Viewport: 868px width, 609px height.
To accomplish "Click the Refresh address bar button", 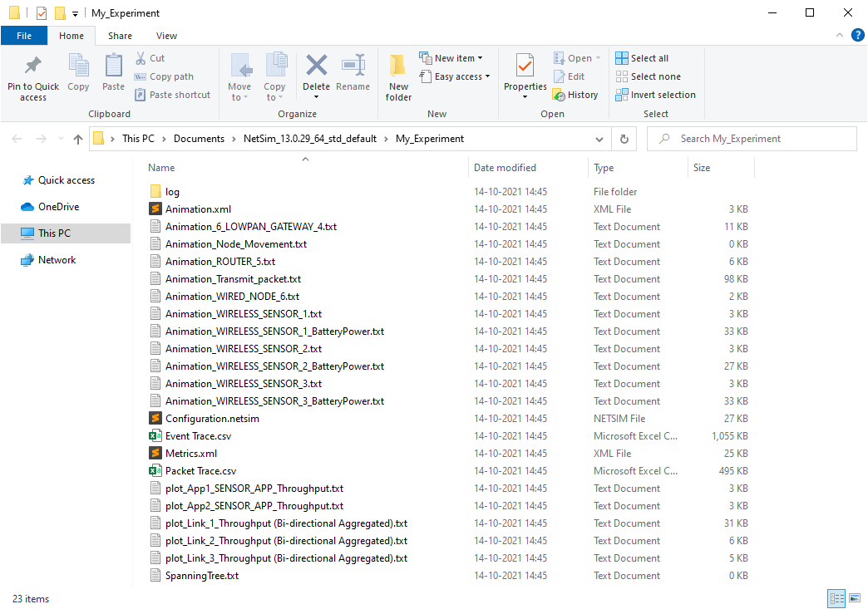I will (624, 139).
